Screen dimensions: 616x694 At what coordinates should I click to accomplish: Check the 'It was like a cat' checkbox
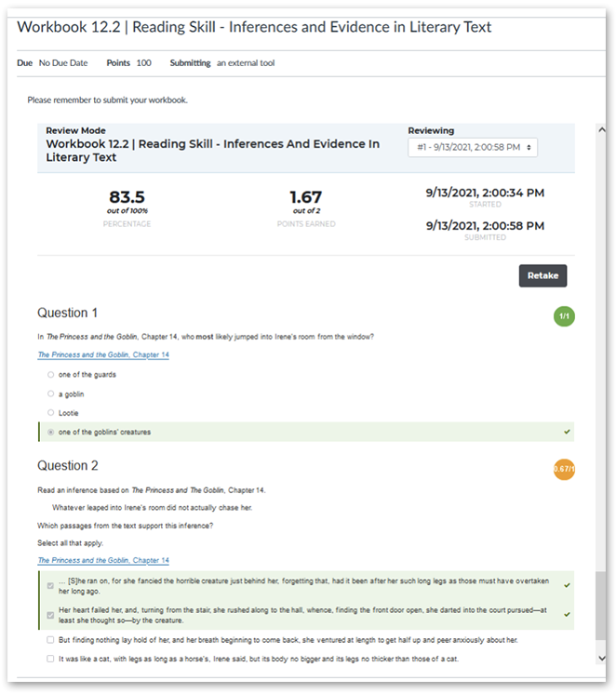[51, 659]
